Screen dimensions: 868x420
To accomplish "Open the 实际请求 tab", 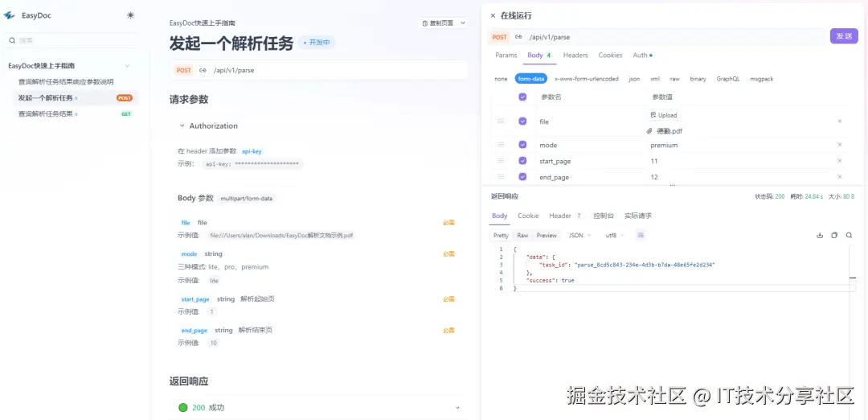I will tap(637, 216).
